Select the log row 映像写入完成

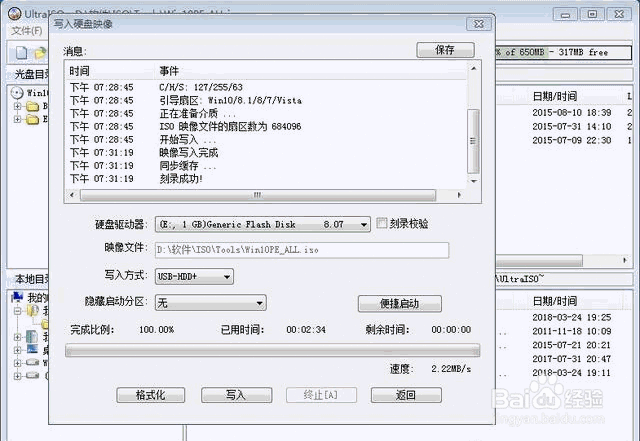[x=266, y=153]
